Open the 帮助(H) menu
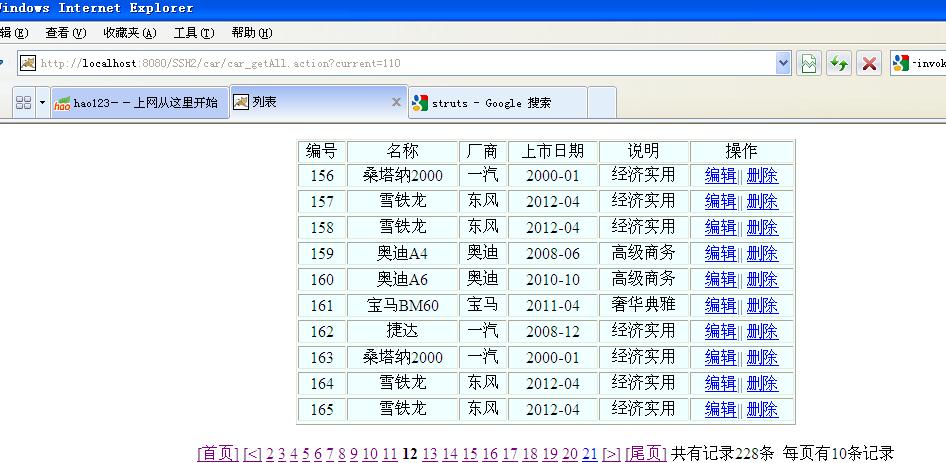Screen dimensions: 946x463 coord(252,33)
